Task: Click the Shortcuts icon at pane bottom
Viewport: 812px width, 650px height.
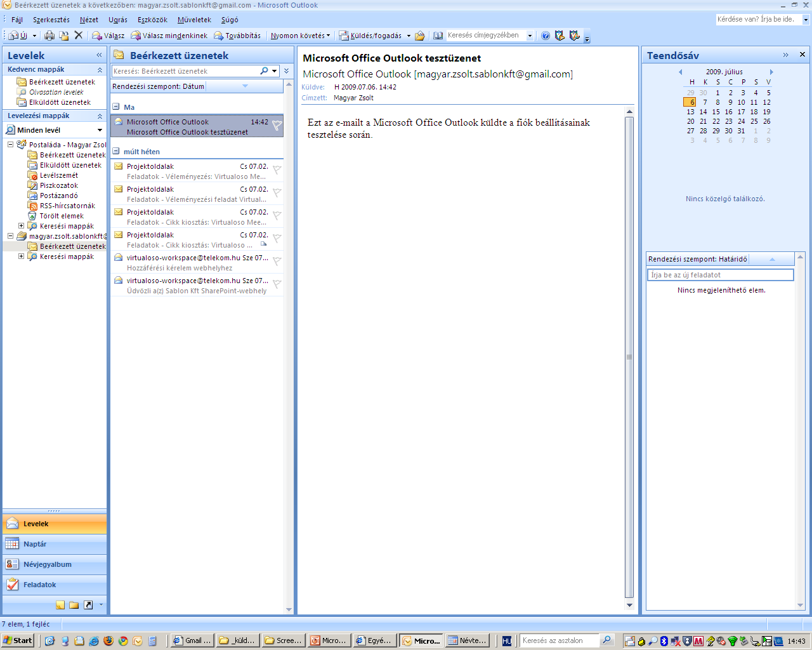Action: [x=88, y=605]
